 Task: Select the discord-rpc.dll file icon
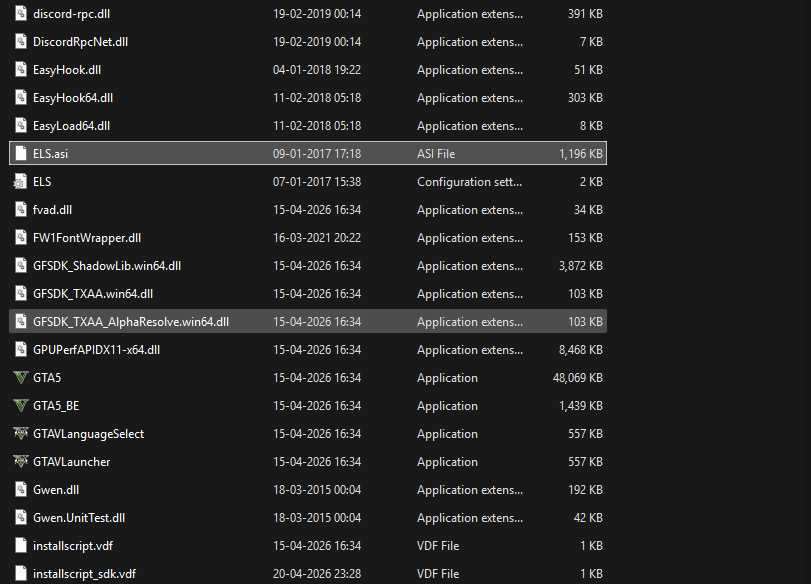21,13
